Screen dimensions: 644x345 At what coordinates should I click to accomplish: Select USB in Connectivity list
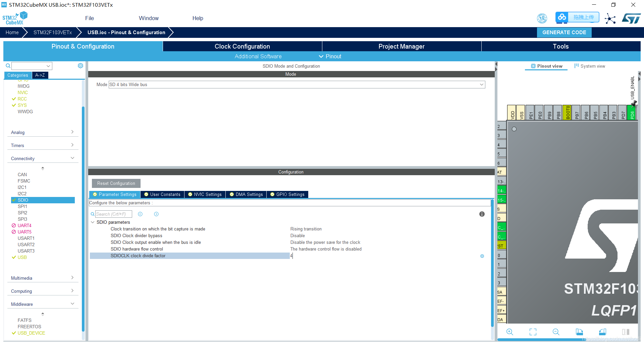[x=22, y=257]
